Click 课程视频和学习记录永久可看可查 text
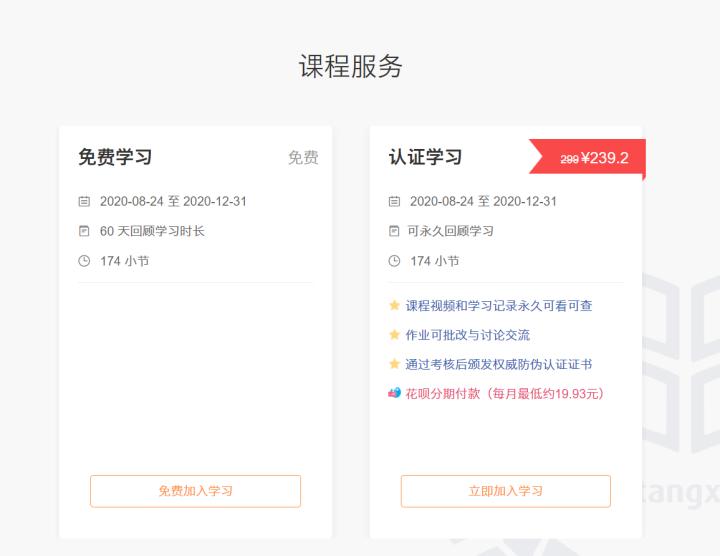The width and height of the screenshot is (720, 556). coord(499,305)
